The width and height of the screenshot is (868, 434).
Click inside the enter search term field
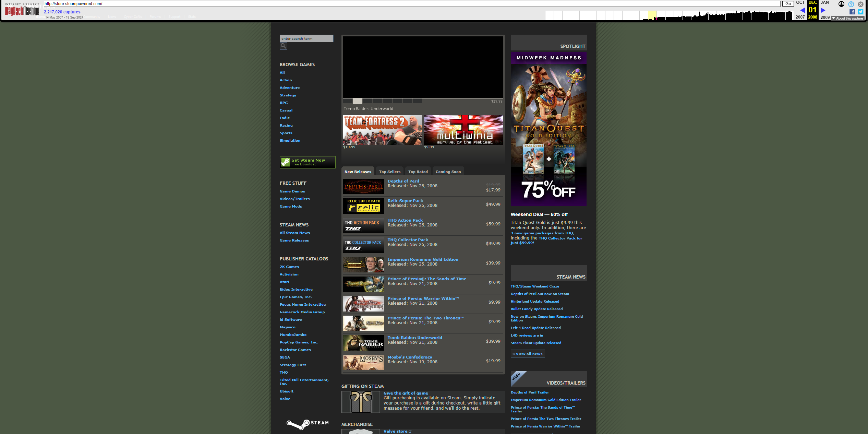coord(306,38)
